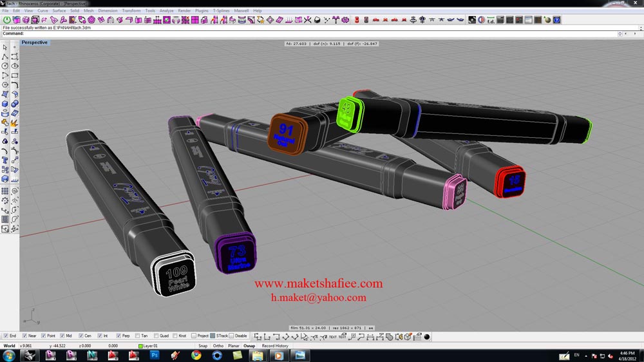Toggle Ortho in the status bar
The image size is (644, 362).
218,346
